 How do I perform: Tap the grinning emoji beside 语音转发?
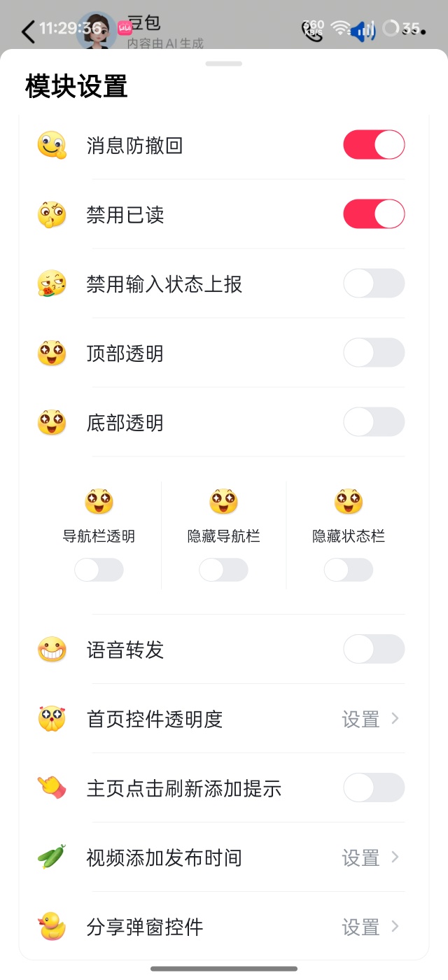pos(52,650)
